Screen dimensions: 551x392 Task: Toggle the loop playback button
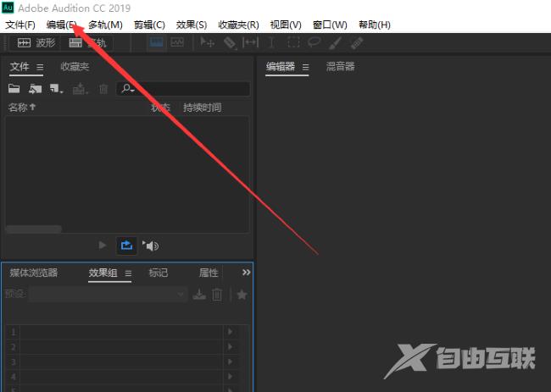(x=126, y=246)
